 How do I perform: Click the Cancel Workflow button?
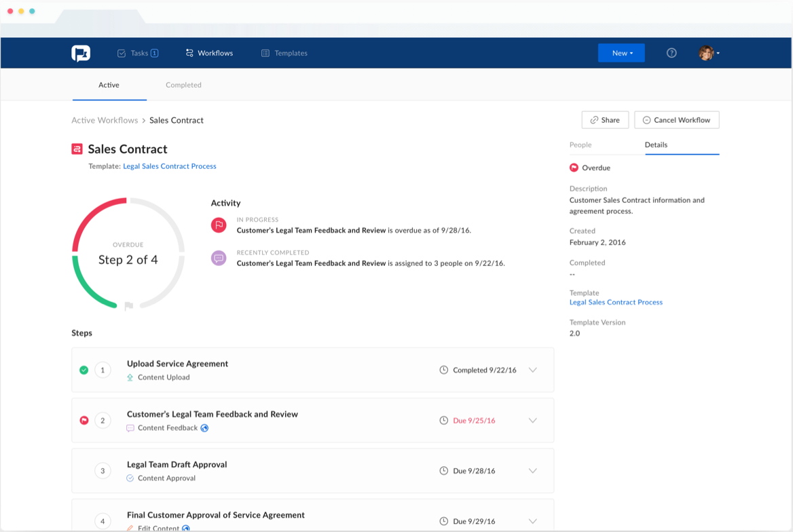point(676,119)
